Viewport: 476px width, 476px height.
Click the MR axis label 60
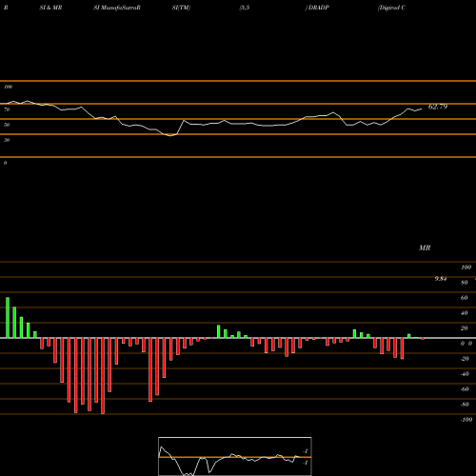[x=464, y=298]
